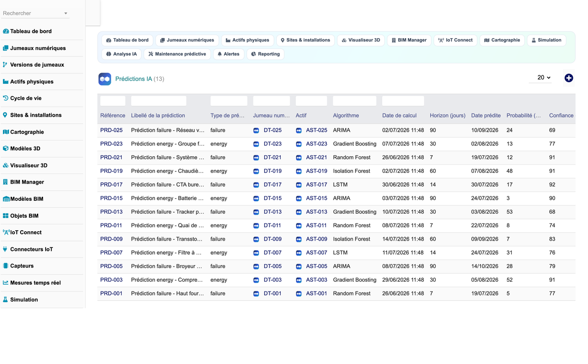Screen dimensions: 588x364
Task: Open asset AST-011 link
Action: [x=317, y=225]
